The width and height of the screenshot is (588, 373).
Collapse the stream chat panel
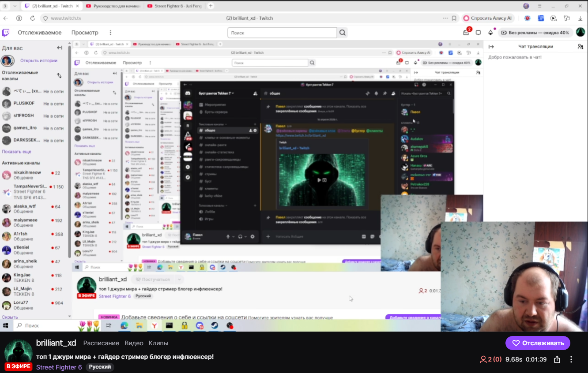(x=491, y=46)
